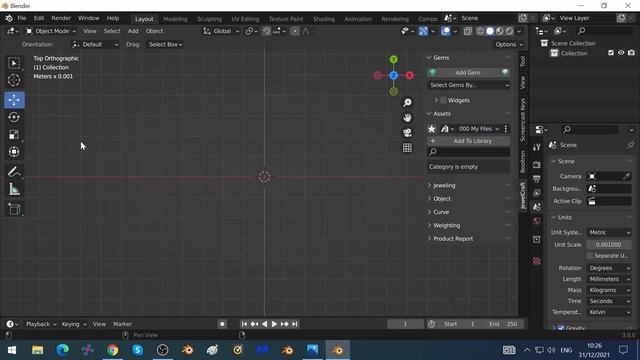
Task: Open the Output properties tab icon
Action: (x=536, y=179)
